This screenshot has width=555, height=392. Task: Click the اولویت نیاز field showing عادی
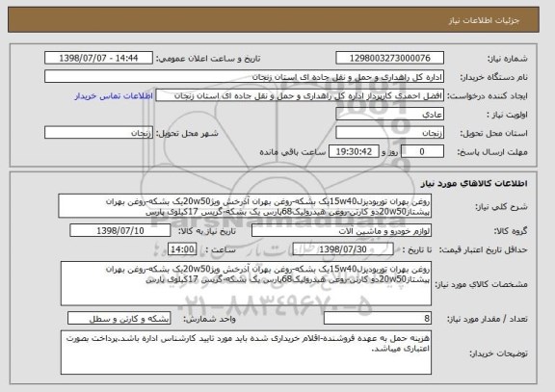[389, 115]
